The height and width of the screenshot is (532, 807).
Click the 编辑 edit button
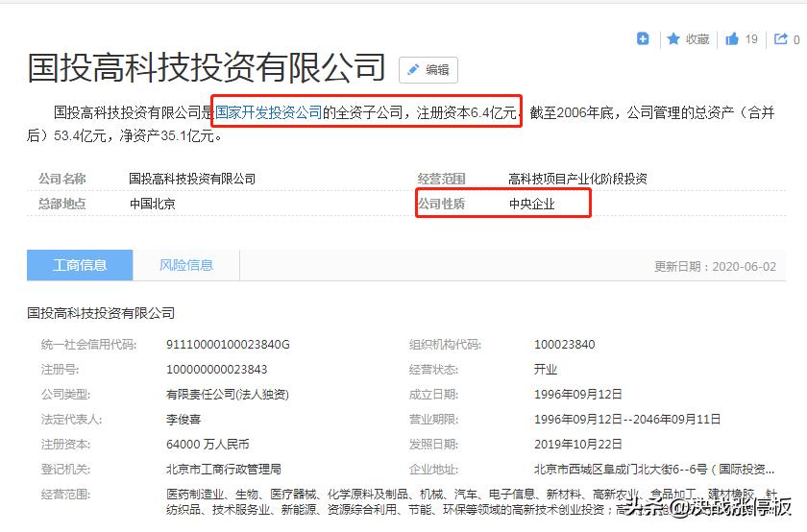(x=428, y=70)
